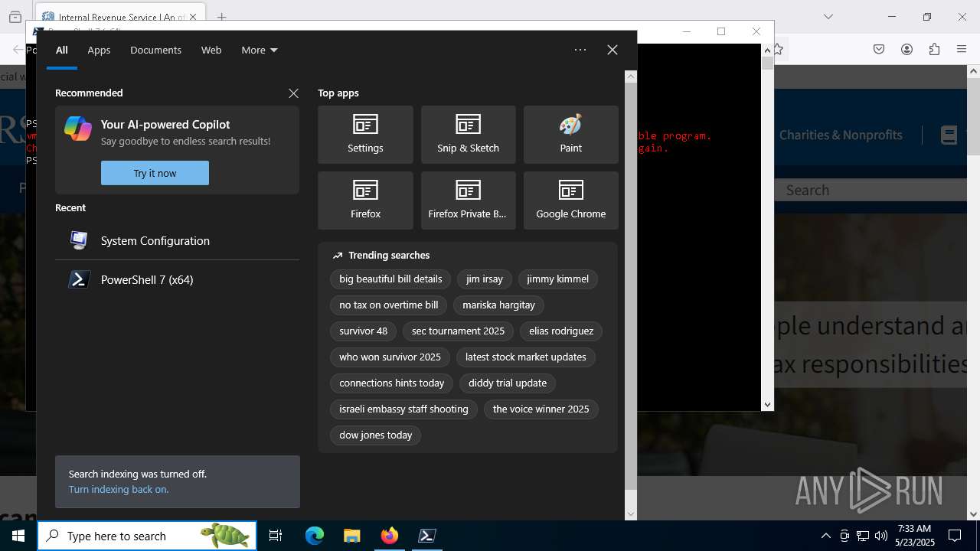Open Charities & Nonprofits on IRS page
980x551 pixels.
coord(841,135)
